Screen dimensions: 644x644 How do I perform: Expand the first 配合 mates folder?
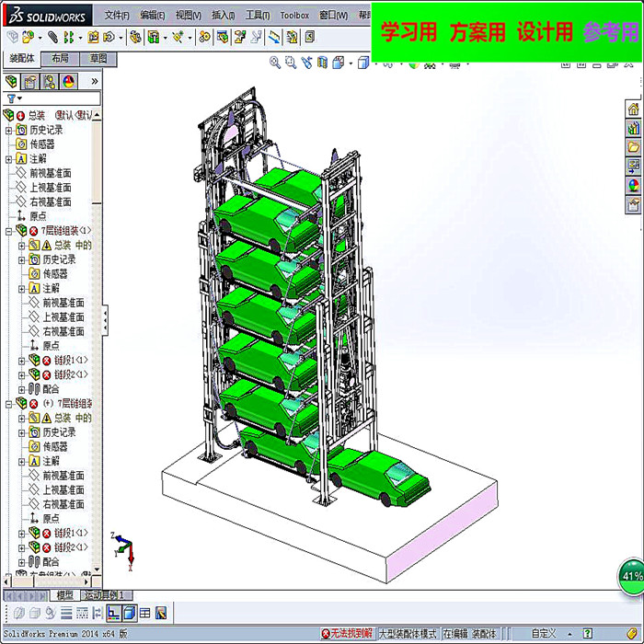pos(22,390)
